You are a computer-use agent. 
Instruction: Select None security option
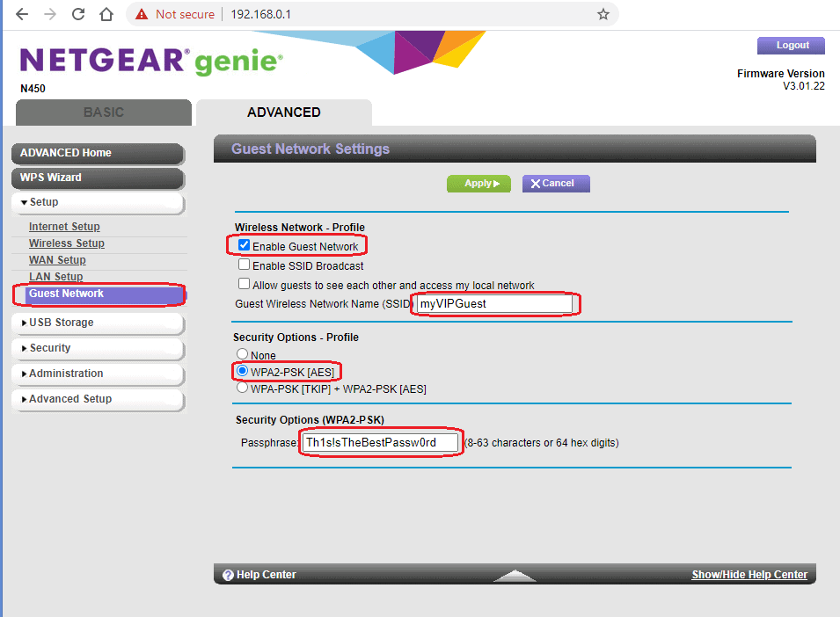tap(242, 354)
